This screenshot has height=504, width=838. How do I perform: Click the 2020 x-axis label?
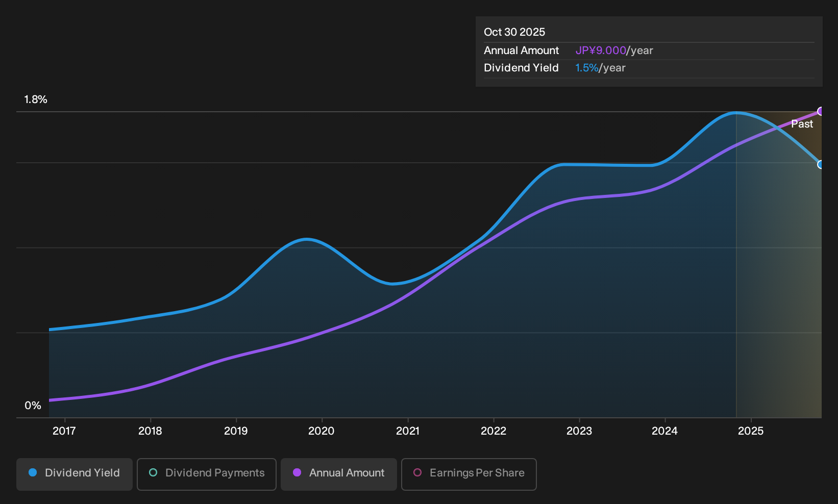coord(322,431)
